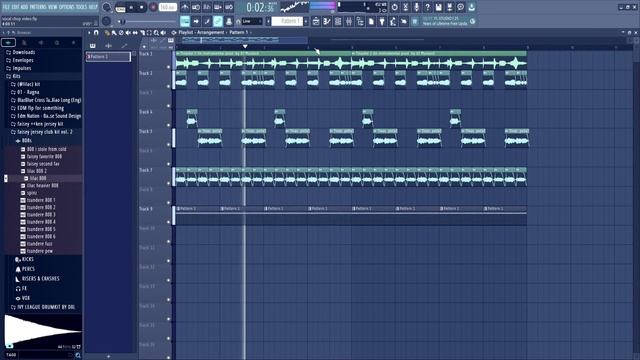Viewport: 640px width, 360px height.
Task: Open the snap Line dropdown
Action: coord(252,21)
